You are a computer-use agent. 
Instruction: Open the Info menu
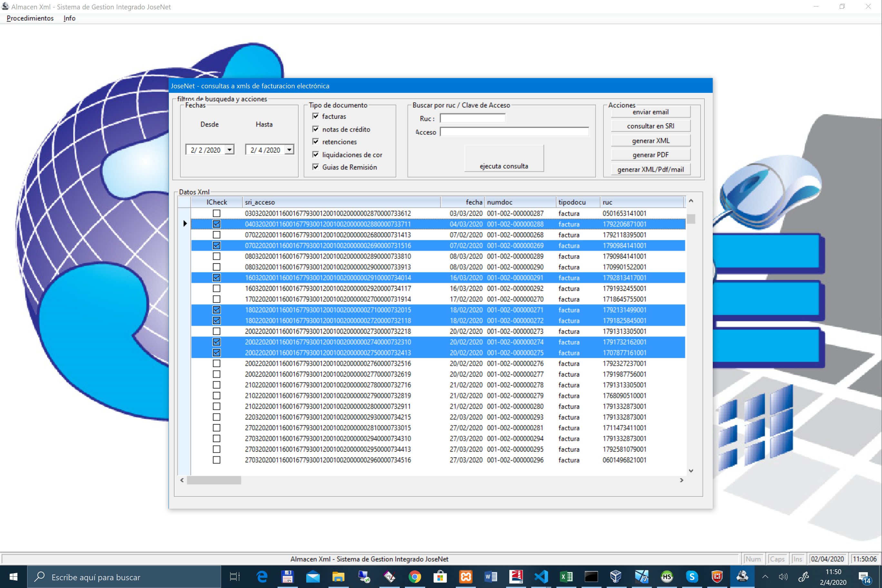(x=69, y=18)
